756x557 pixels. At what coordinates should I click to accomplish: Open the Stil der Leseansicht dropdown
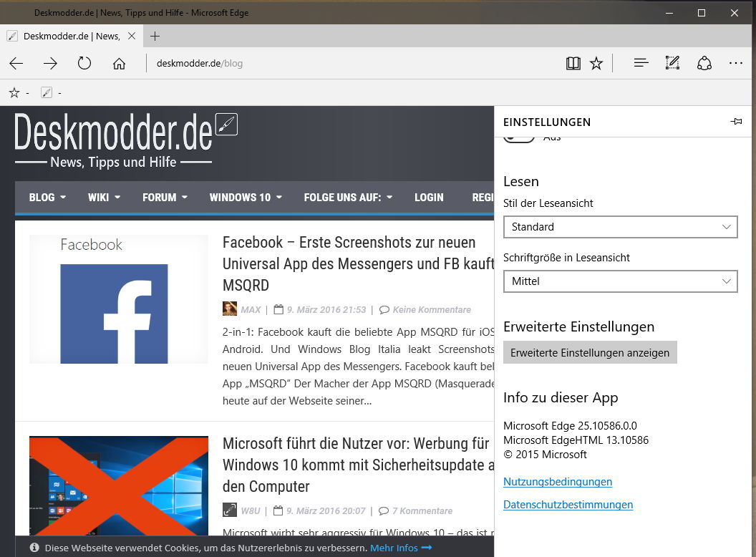[621, 227]
